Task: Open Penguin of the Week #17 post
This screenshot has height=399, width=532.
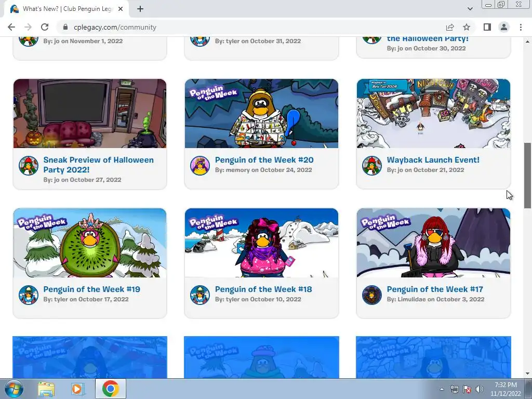Action: [435, 289]
